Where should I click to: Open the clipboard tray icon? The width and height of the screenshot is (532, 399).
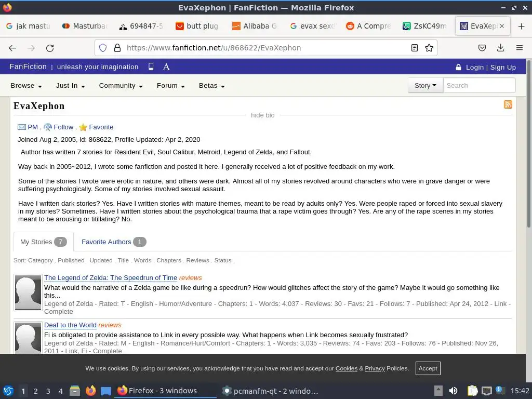click(472, 391)
